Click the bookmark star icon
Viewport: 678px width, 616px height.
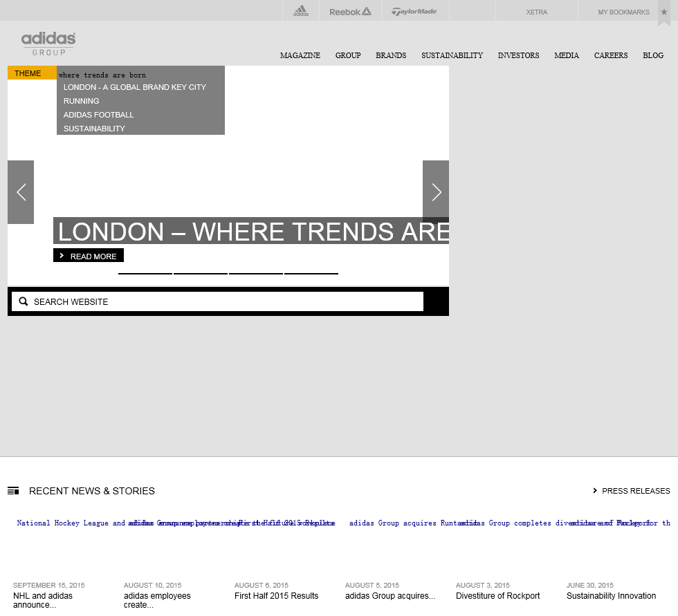tap(664, 12)
